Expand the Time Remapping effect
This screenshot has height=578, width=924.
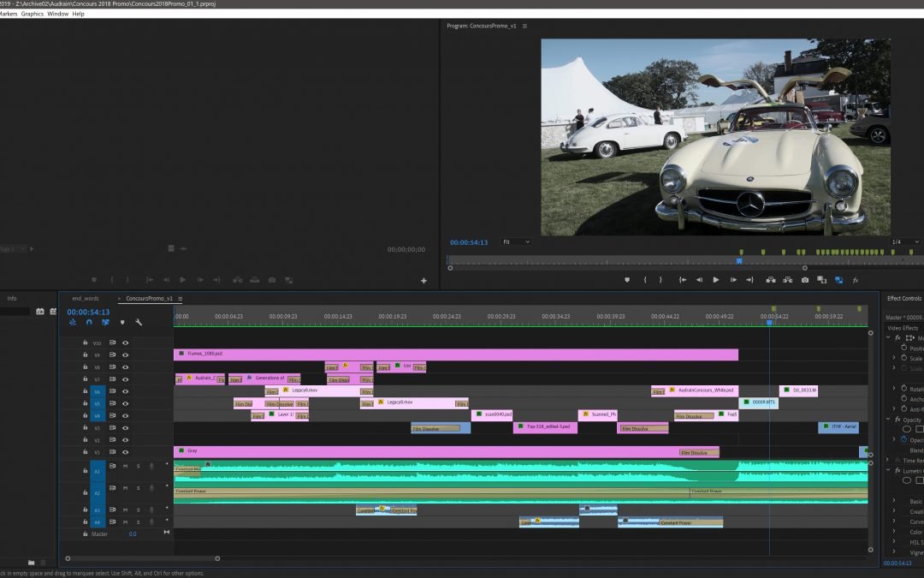point(888,460)
